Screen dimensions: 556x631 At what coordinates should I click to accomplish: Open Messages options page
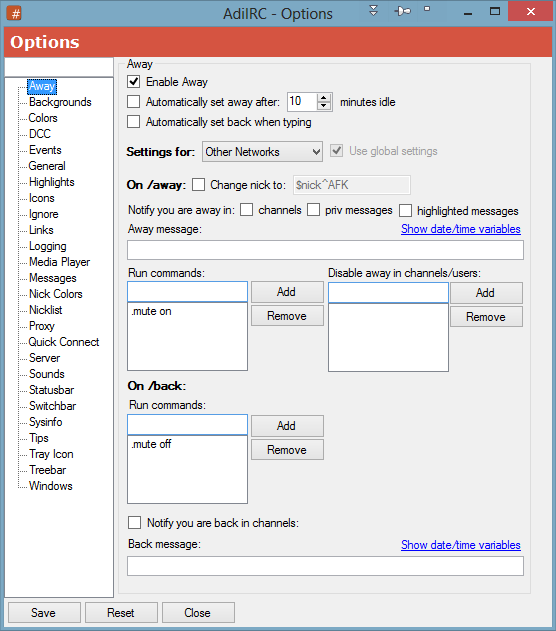tap(53, 278)
